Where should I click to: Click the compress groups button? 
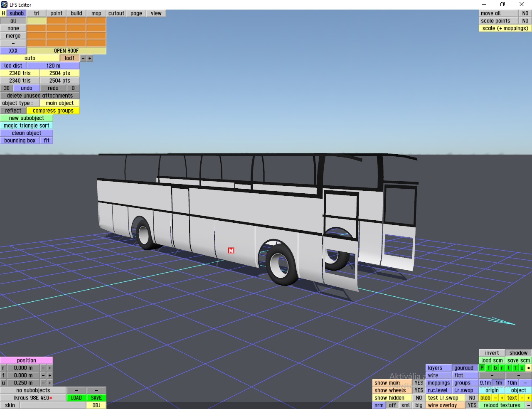[x=53, y=111]
